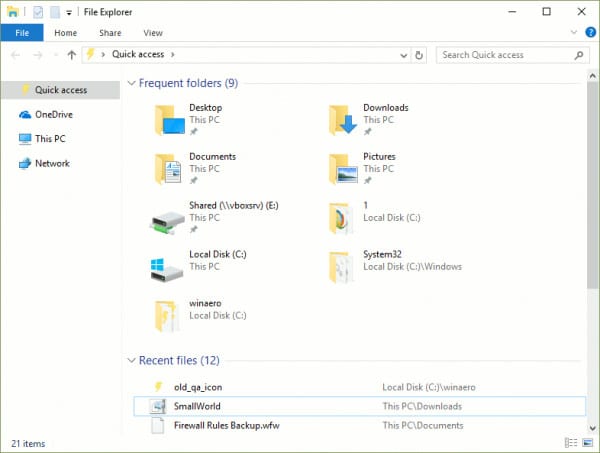Click the vertical scrollbar thumb
This screenshot has width=600, height=453.
pos(592,185)
